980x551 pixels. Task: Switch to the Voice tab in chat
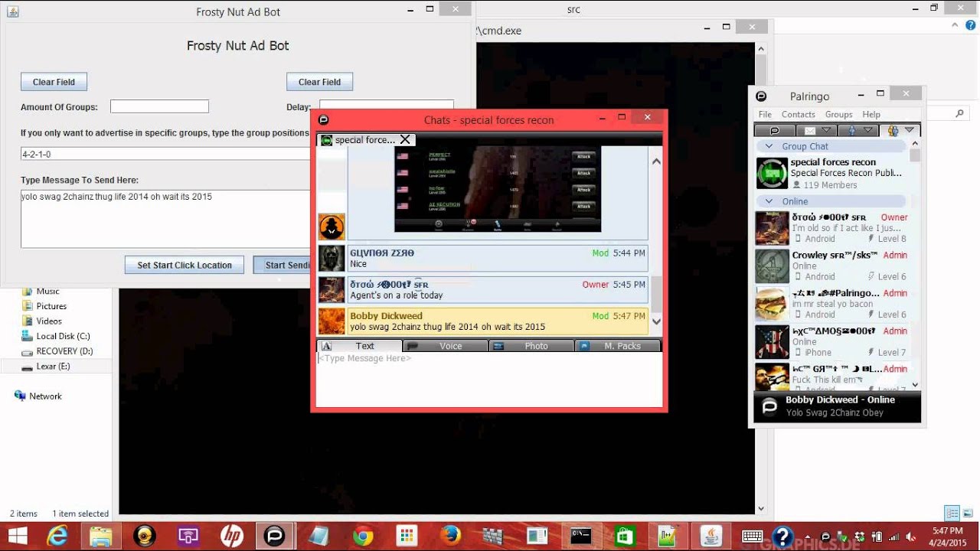[445, 346]
